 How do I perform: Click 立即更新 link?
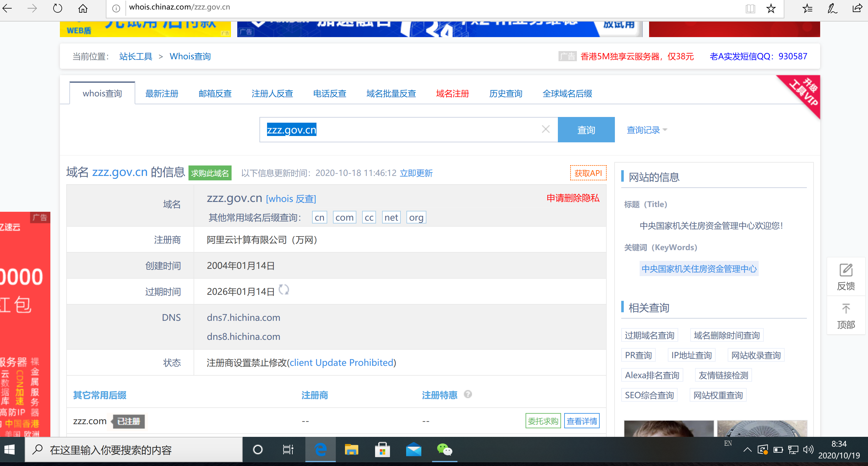point(416,173)
